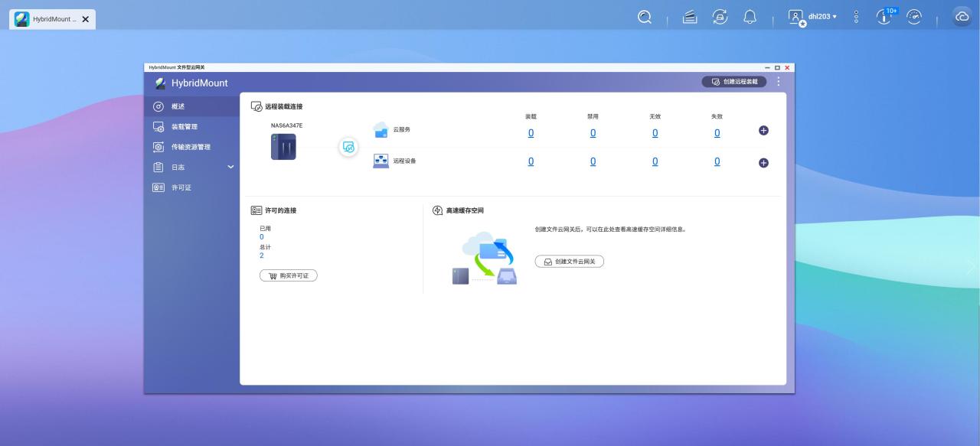980x446 pixels.
Task: Open 远程设备 装载 count link
Action: [x=531, y=161]
